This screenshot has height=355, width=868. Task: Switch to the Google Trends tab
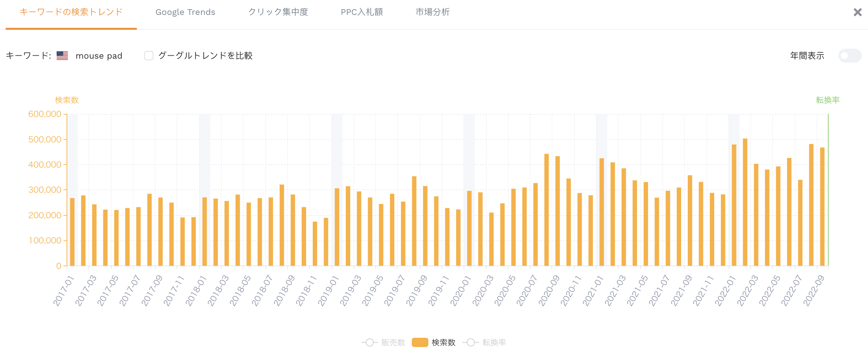pyautogui.click(x=185, y=12)
